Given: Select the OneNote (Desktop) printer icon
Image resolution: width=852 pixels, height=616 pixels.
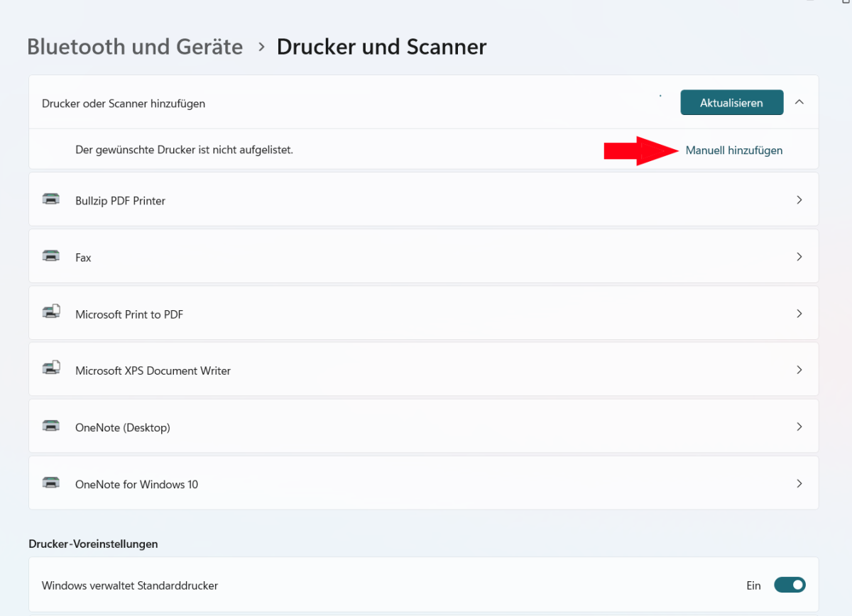Looking at the screenshot, I should coord(50,426).
